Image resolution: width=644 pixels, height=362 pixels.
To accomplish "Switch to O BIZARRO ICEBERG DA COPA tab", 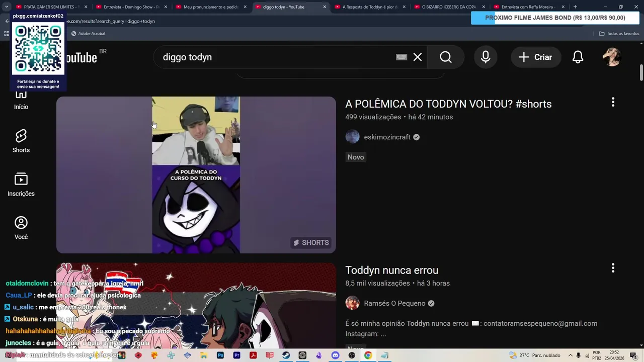I will coord(449,7).
